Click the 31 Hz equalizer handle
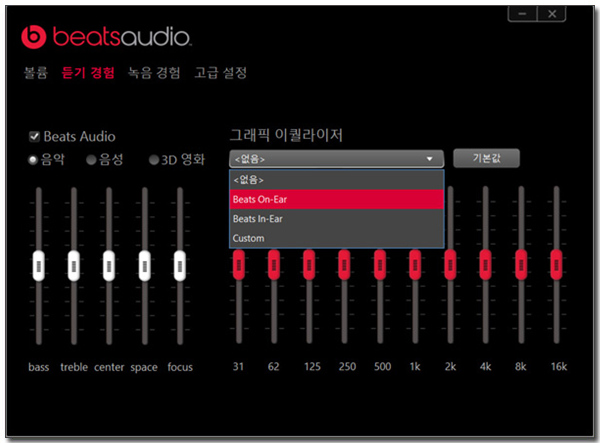 (239, 264)
